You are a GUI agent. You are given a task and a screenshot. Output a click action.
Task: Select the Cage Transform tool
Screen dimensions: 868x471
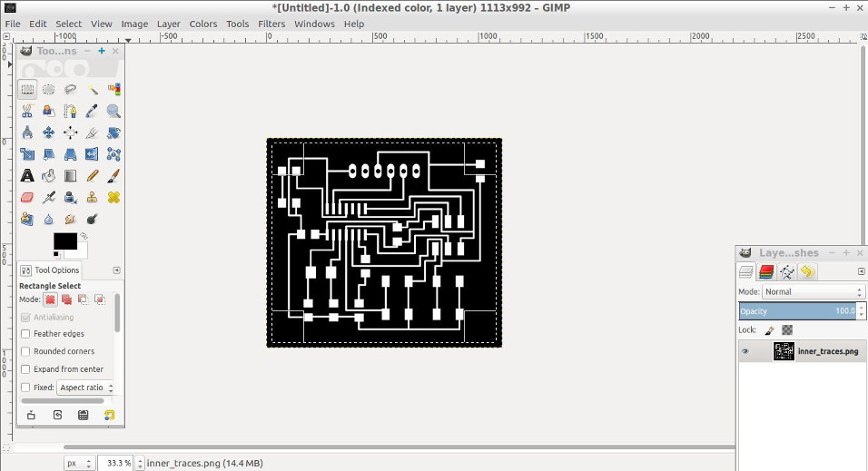pos(113,154)
